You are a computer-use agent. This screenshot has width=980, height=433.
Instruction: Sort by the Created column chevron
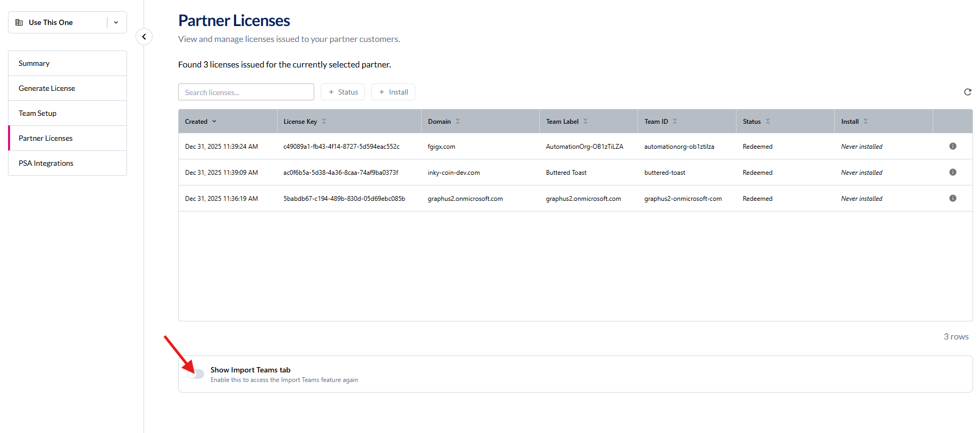coord(214,122)
